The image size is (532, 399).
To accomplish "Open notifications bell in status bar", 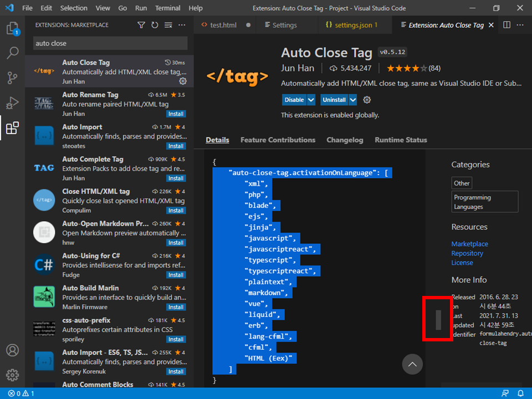I will coord(520,393).
